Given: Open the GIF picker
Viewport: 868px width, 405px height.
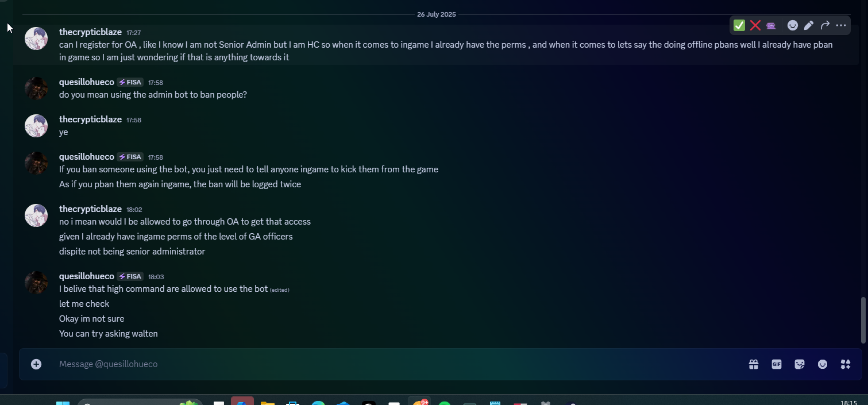Looking at the screenshot, I should [x=777, y=364].
